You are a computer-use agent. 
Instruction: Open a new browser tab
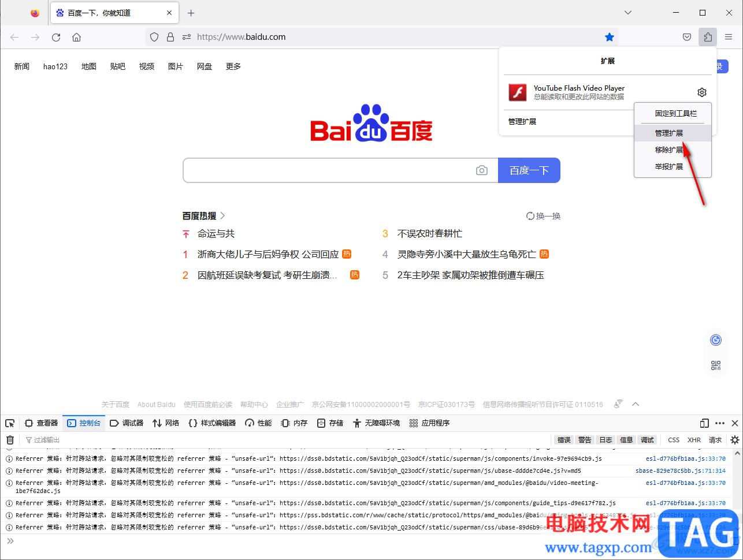click(191, 13)
